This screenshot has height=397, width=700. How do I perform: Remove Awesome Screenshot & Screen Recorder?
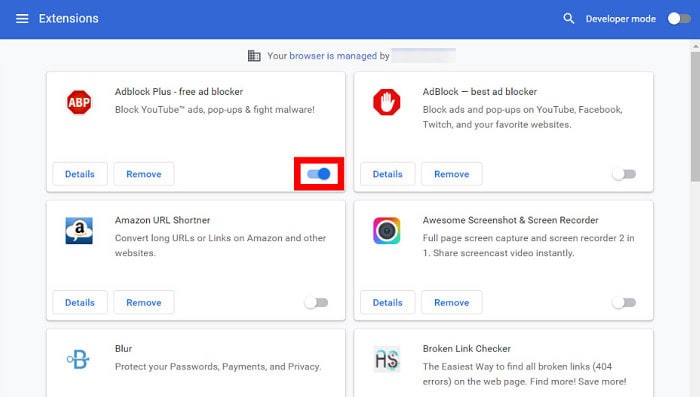coord(452,302)
